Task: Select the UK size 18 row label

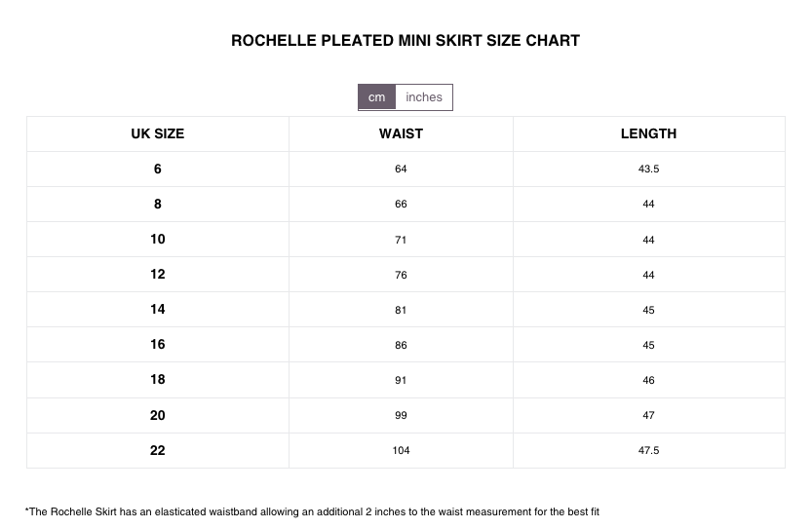Action: 158,380
